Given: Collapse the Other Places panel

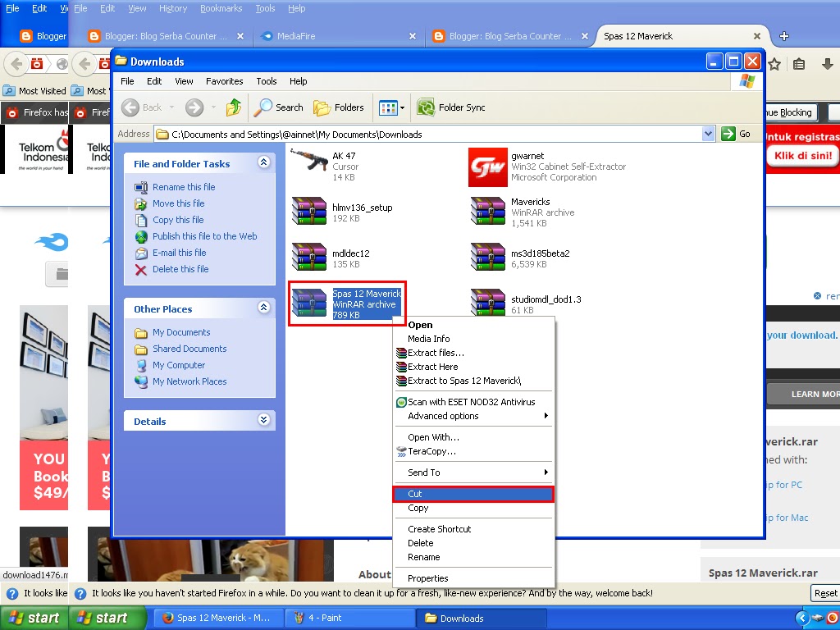Looking at the screenshot, I should (263, 307).
